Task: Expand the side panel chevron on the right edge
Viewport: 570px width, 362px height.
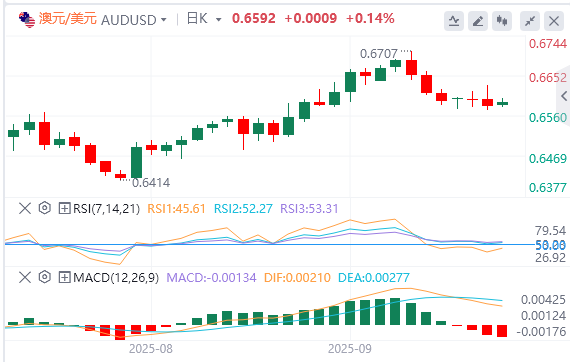Action: (x=564, y=96)
